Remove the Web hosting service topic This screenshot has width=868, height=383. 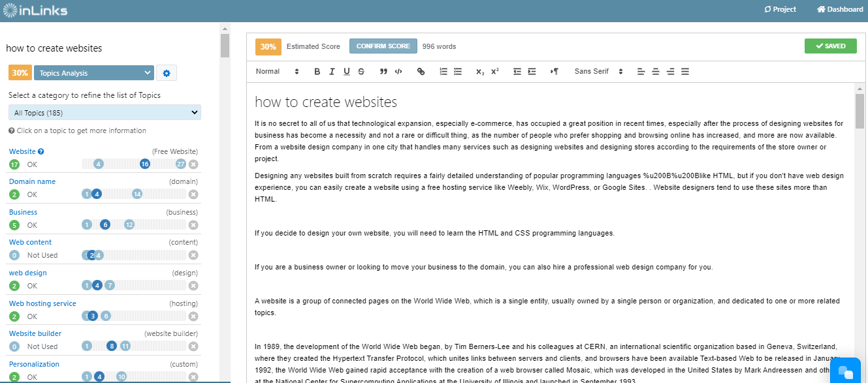coord(193,316)
